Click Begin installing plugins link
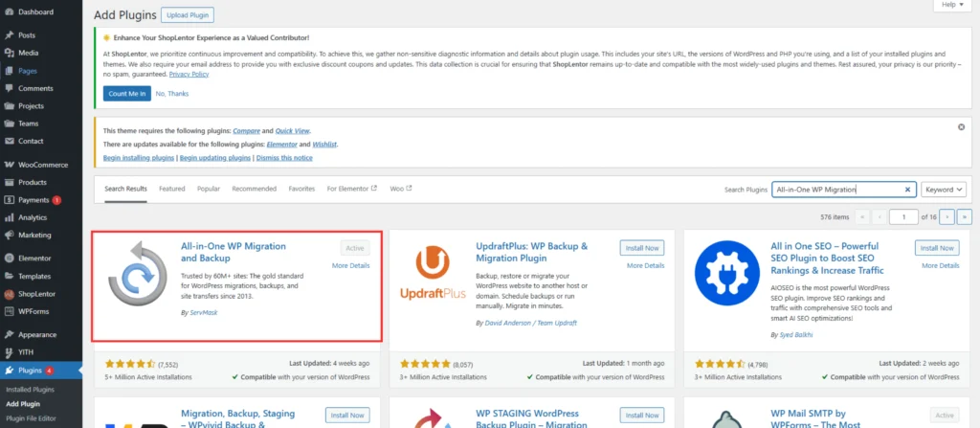Image resolution: width=980 pixels, height=428 pixels. pos(138,158)
